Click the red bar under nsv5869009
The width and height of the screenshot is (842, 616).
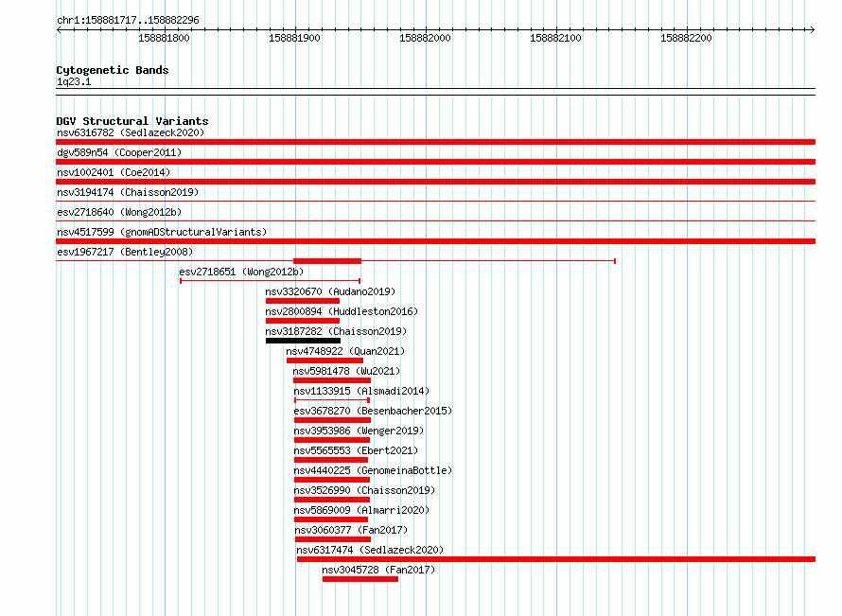point(331,519)
